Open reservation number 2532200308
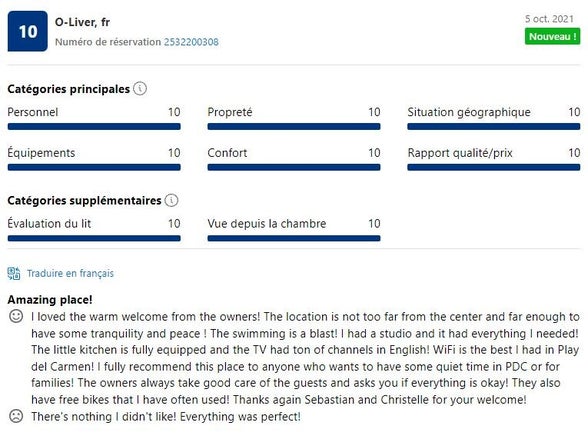This screenshot has height=439, width=588. (191, 42)
